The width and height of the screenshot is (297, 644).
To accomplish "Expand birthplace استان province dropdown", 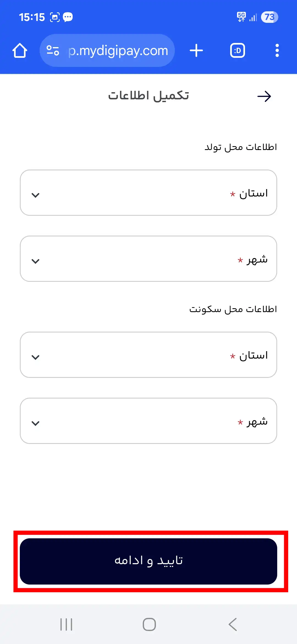I will click(148, 193).
